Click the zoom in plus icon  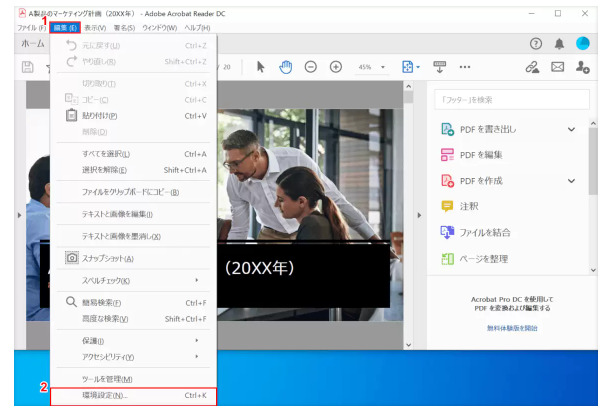[x=335, y=67]
